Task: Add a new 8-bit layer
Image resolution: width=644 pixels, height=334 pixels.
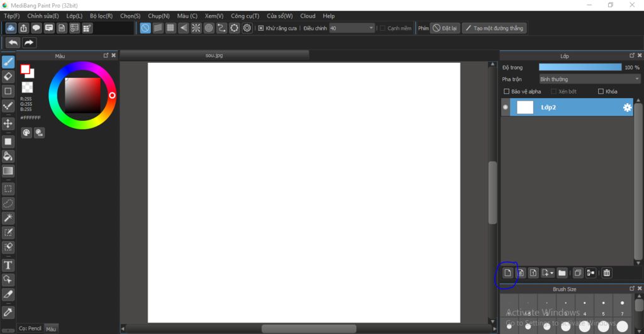Action: point(520,273)
